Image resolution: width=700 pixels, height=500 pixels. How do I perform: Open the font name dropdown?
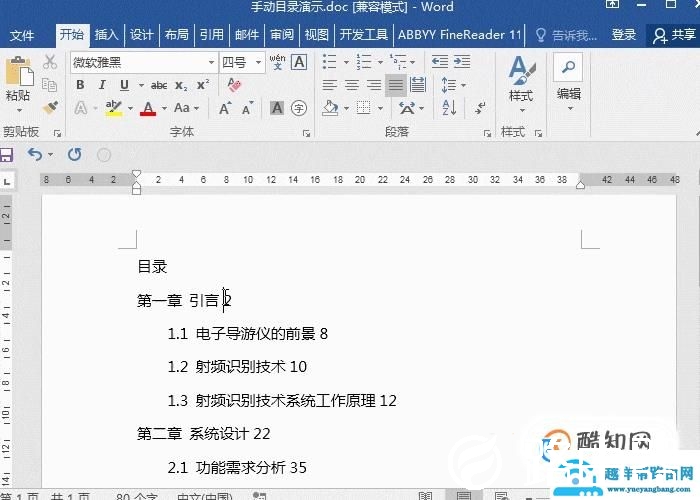[x=212, y=62]
